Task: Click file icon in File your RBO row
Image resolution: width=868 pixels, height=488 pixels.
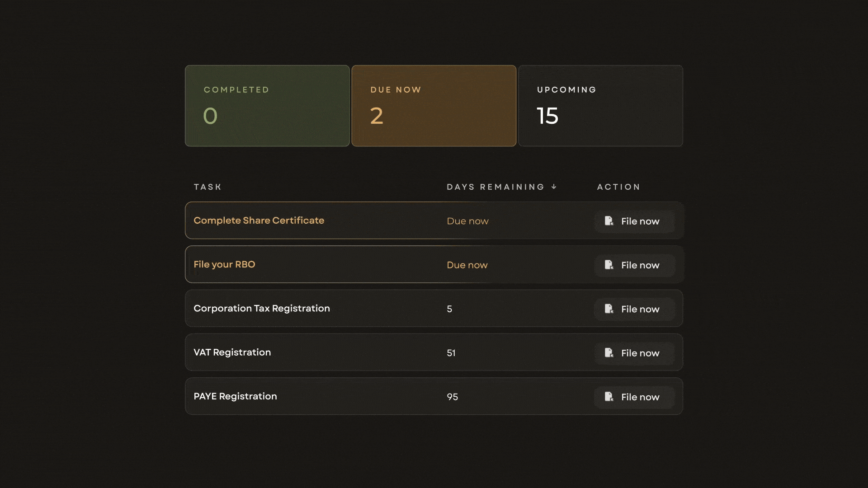Action: point(609,265)
